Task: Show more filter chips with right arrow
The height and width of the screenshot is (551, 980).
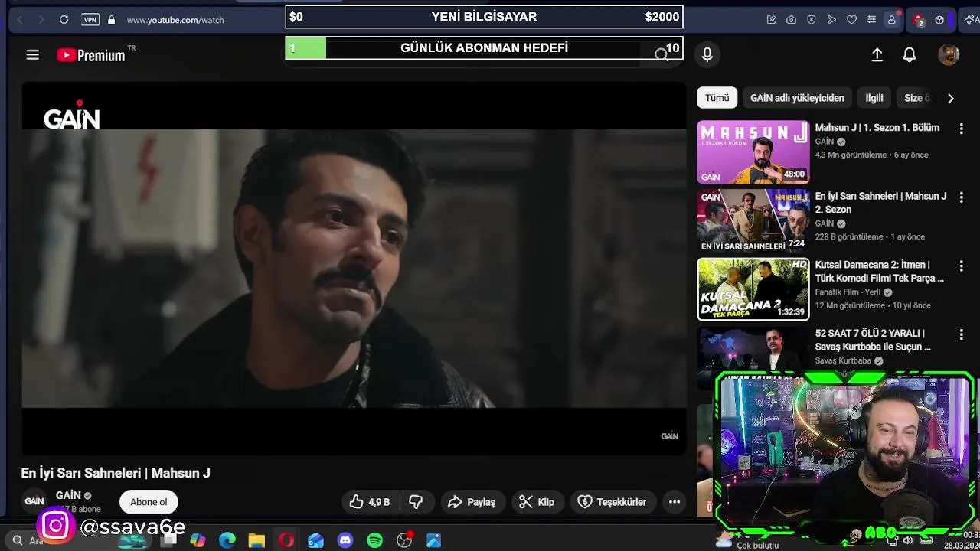Action: pyautogui.click(x=950, y=98)
